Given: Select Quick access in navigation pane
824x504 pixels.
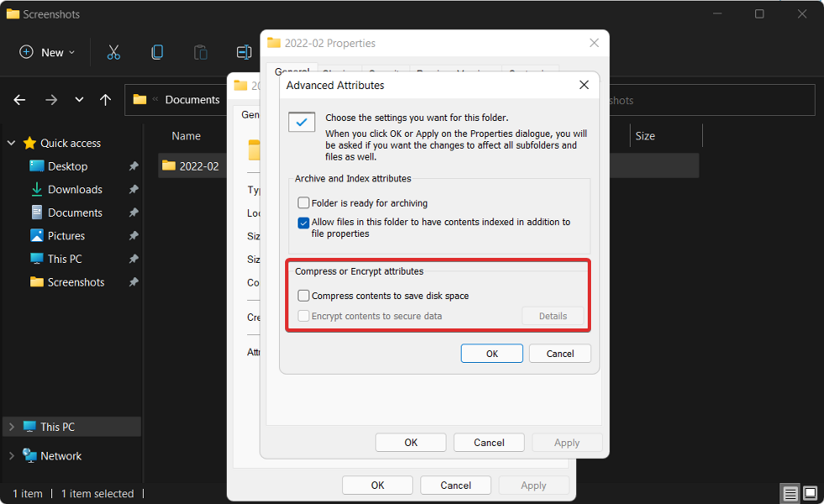Looking at the screenshot, I should 71,143.
